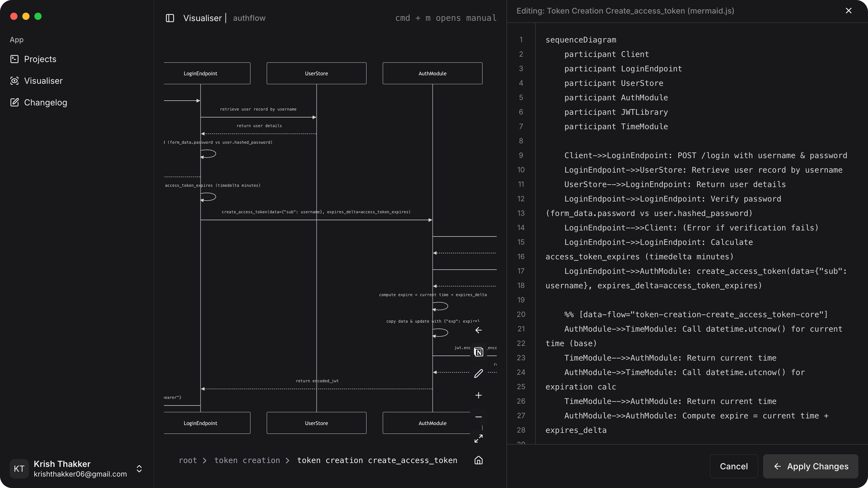
Task: Zoom out with the minus icon
Action: [478, 417]
